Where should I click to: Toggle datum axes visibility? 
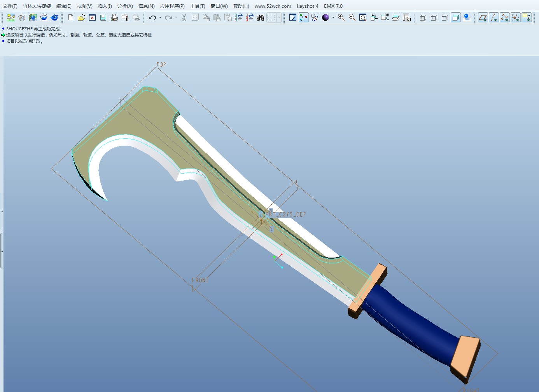point(494,17)
